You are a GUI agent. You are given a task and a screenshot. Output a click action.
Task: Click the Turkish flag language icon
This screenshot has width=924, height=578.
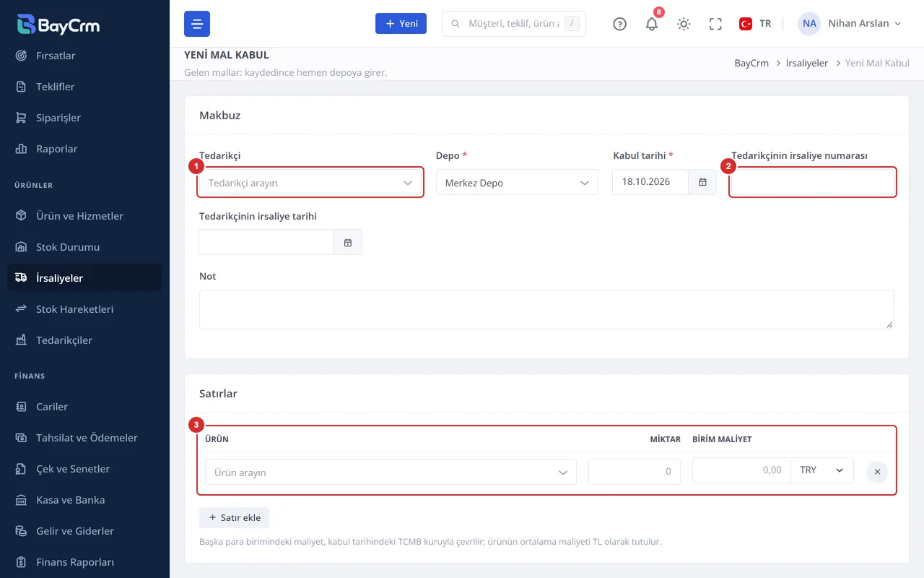(746, 24)
